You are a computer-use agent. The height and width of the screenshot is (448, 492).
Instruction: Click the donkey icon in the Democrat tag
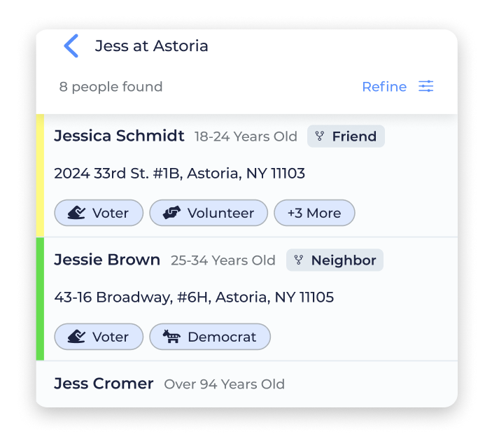point(171,337)
